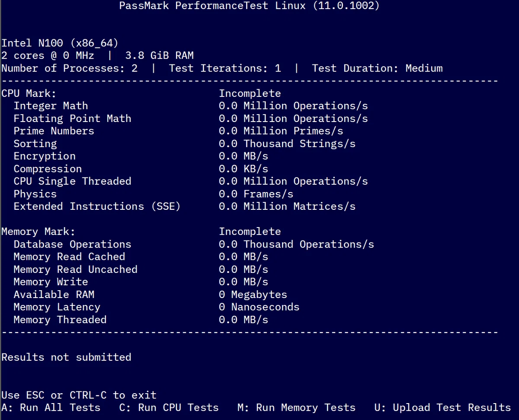The height and width of the screenshot is (420, 519).
Task: Select the 'Memory Read Cached' label
Action: (69, 257)
